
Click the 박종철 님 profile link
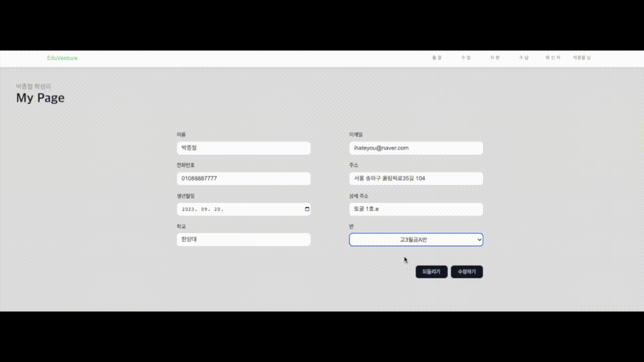[581, 57]
